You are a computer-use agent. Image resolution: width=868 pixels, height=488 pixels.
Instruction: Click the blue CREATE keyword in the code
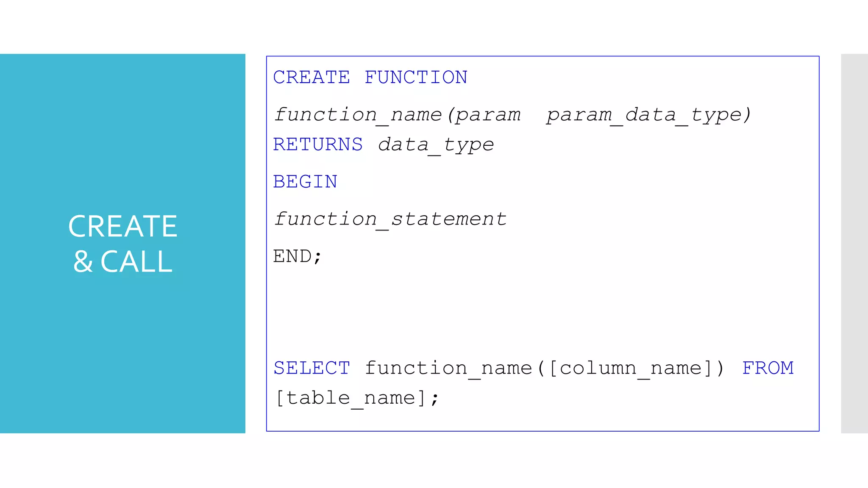[x=312, y=78]
